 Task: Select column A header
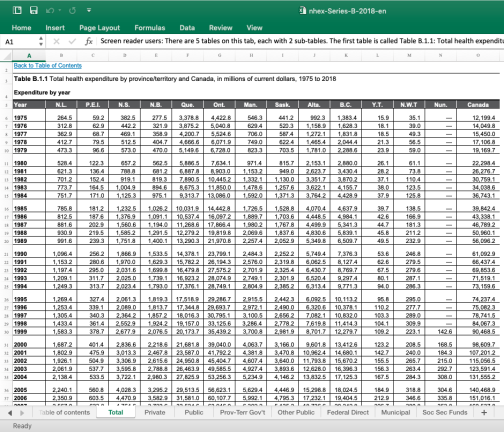pos(29,56)
